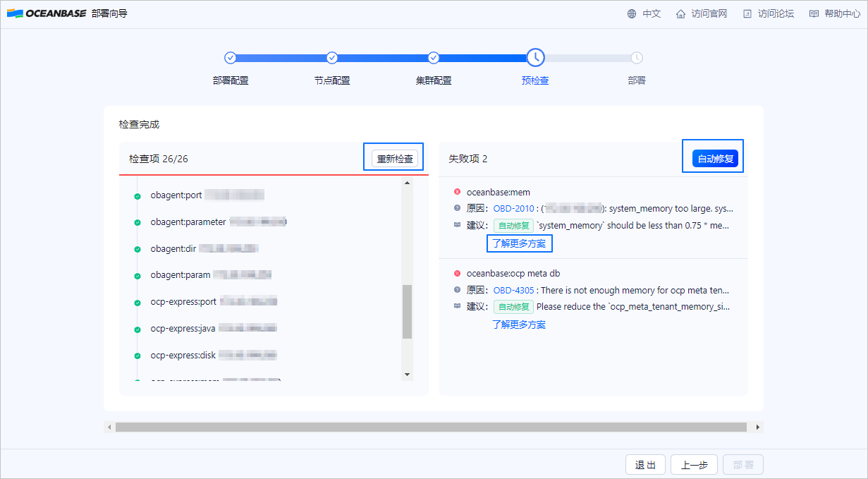This screenshot has width=868, height=479.
Task: Click the 节点配置 completed step checkmark
Action: [332, 58]
